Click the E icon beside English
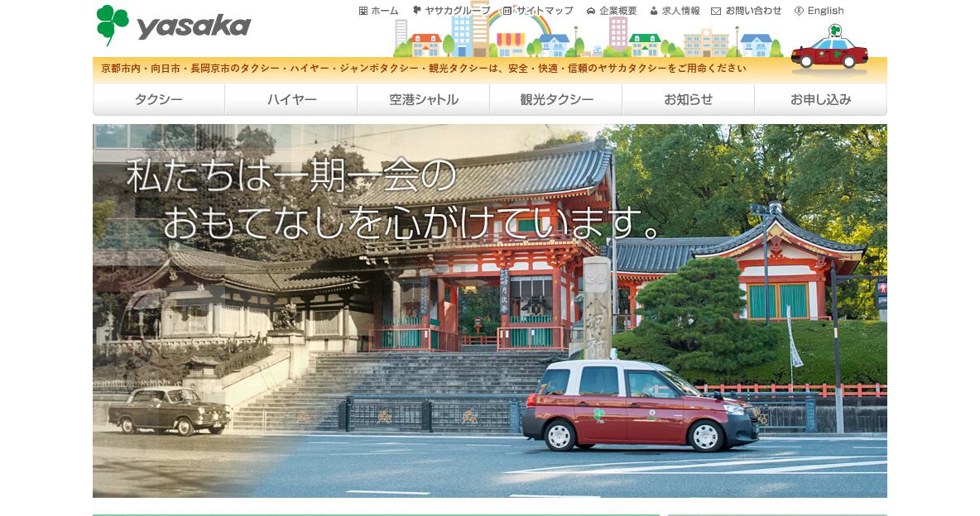 click(799, 11)
